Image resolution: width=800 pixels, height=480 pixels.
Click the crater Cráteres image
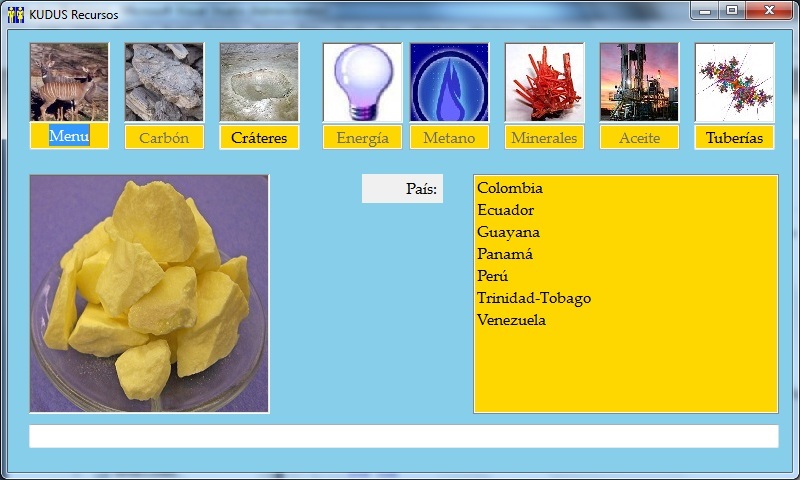[x=259, y=82]
